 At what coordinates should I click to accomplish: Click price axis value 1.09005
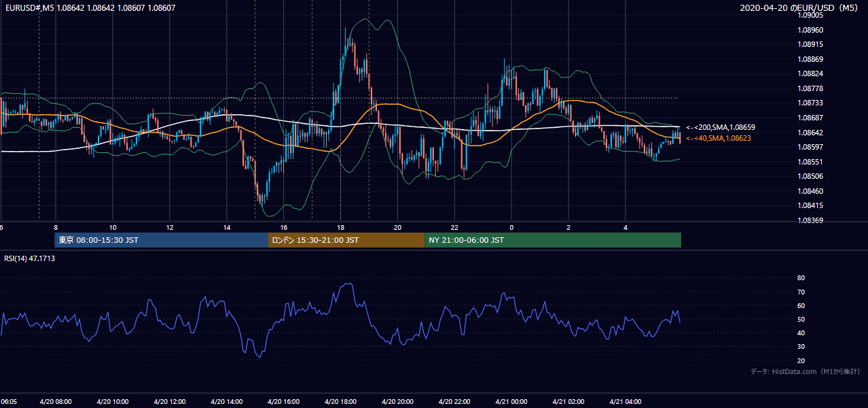(811, 15)
